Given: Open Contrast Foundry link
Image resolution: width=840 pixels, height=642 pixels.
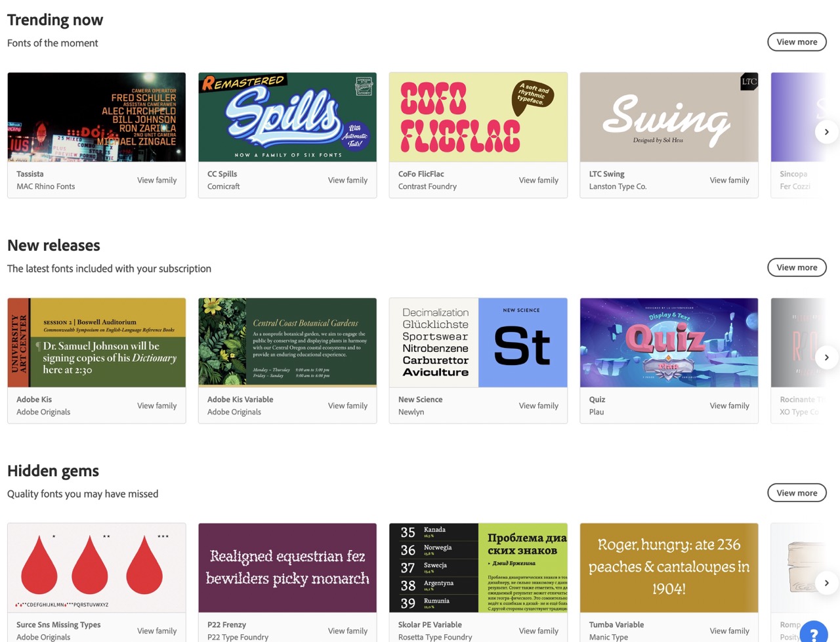Looking at the screenshot, I should pyautogui.click(x=427, y=186).
